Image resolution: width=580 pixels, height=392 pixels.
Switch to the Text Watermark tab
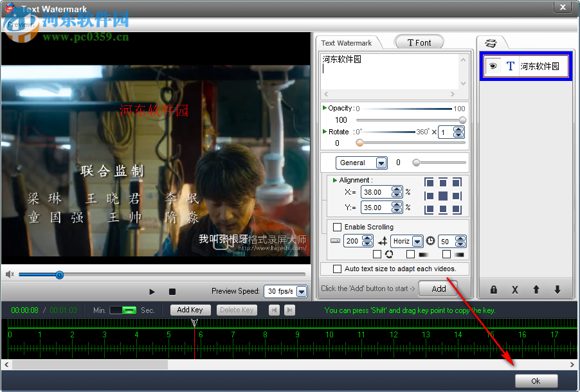click(x=347, y=42)
